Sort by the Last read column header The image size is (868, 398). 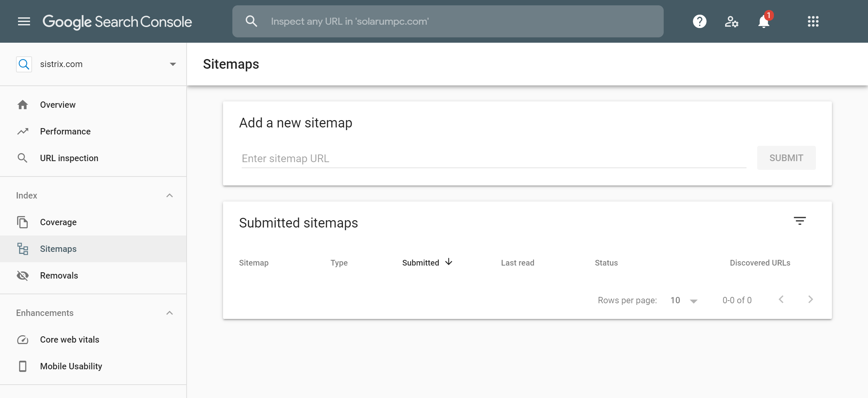coord(517,263)
